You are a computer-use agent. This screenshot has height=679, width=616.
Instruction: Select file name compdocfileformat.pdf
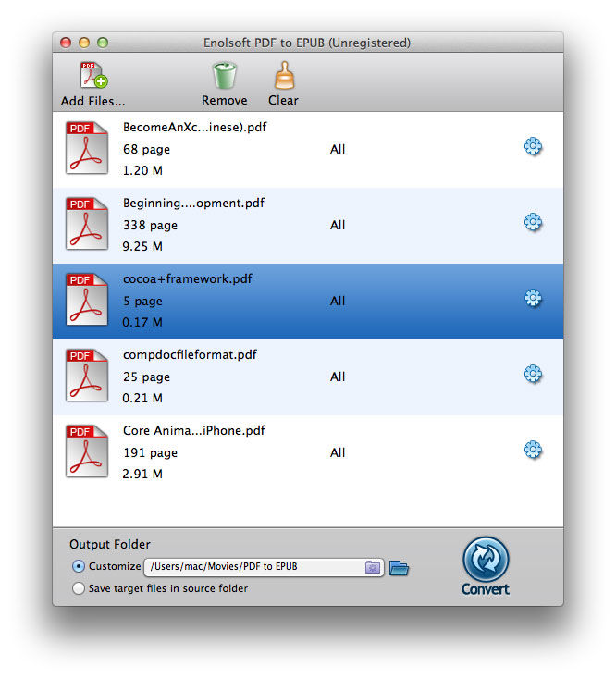(190, 354)
